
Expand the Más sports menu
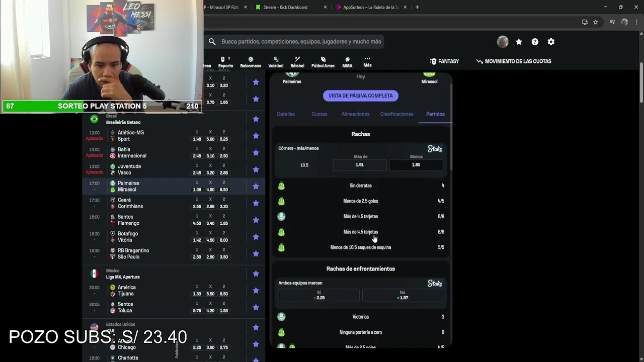pos(367,62)
